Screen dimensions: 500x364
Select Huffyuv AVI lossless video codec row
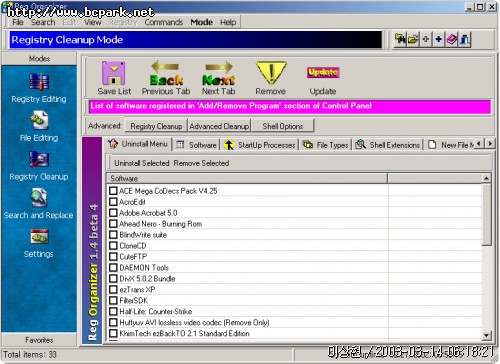pos(295,322)
